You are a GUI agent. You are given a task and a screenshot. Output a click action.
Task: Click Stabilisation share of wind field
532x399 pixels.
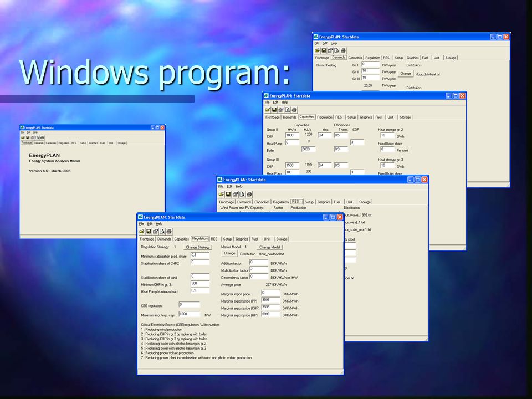coord(200,276)
